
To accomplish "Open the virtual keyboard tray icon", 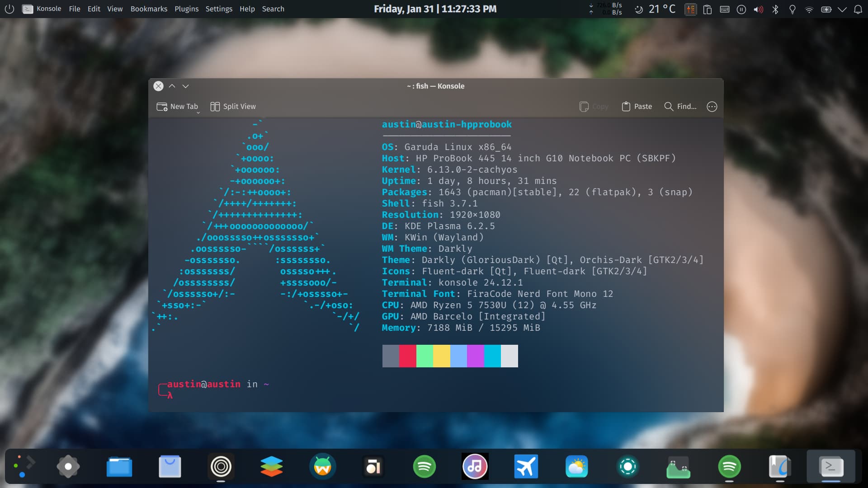I will tap(724, 9).
